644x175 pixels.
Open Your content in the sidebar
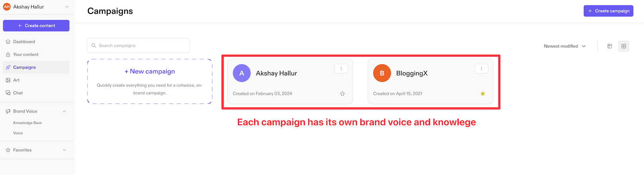click(26, 54)
